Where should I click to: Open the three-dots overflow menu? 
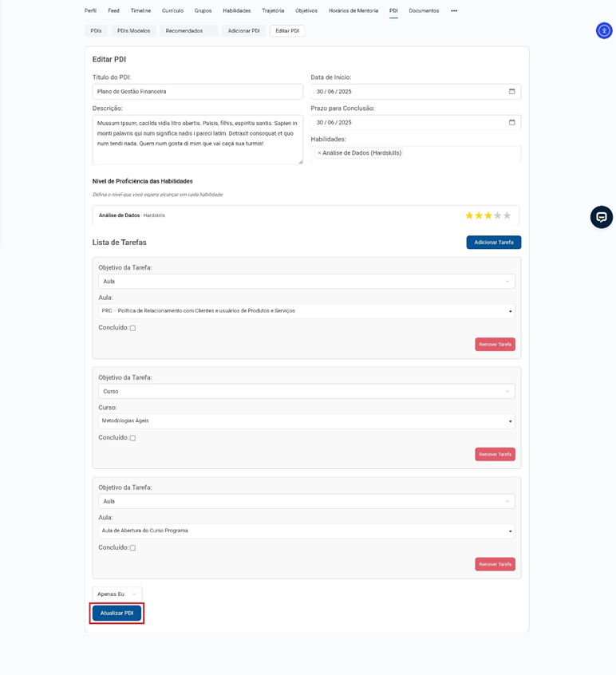[454, 11]
